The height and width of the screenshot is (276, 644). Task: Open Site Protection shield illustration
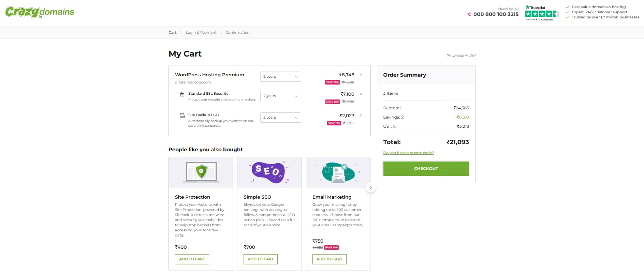[x=201, y=172]
